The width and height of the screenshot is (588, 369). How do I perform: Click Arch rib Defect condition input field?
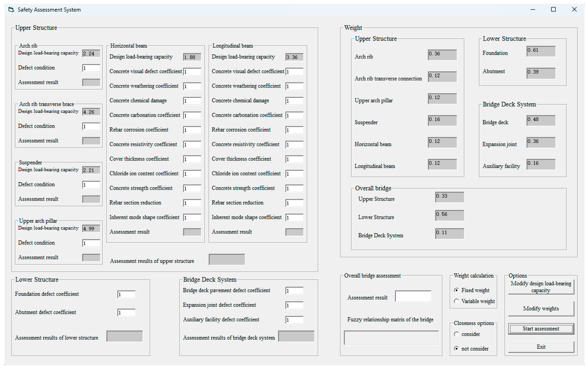(91, 68)
